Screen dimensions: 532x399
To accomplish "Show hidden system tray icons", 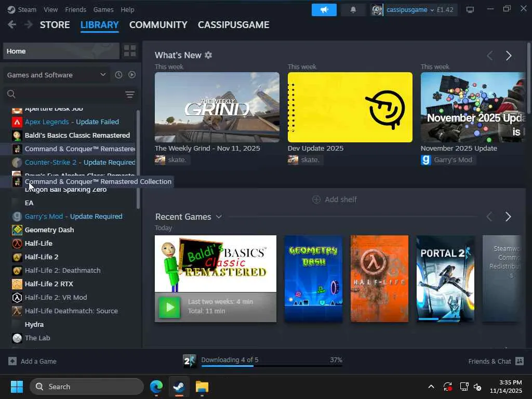I will pyautogui.click(x=431, y=387).
